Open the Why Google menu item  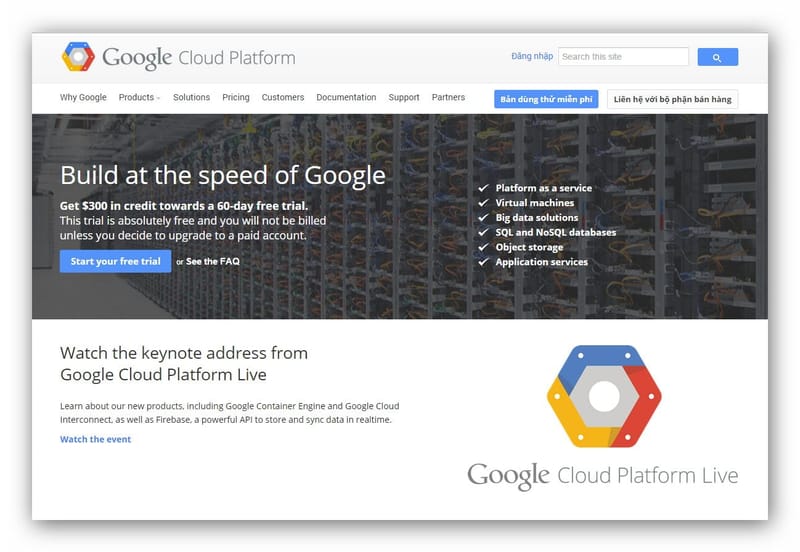(x=83, y=97)
